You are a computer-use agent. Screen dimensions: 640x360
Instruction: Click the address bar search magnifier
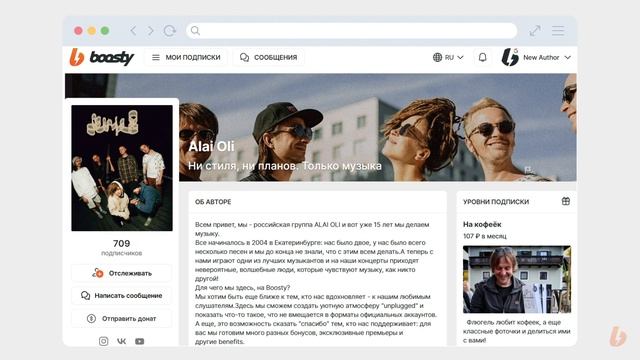[x=196, y=31]
